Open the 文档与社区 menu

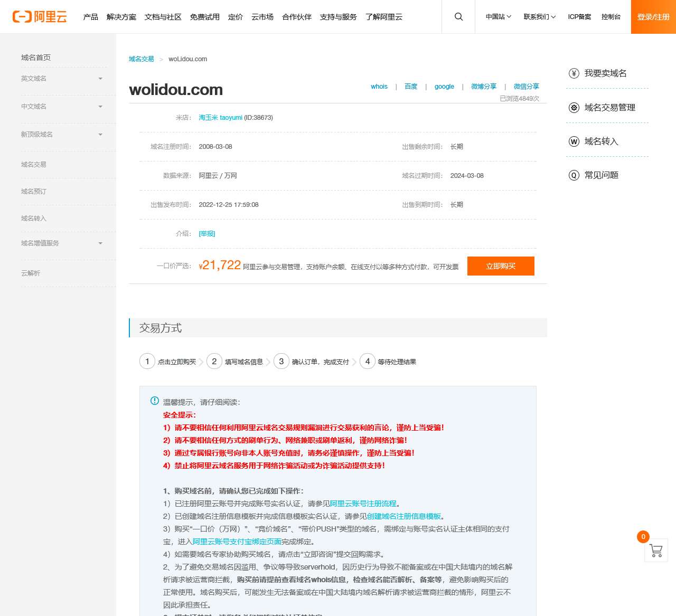163,17
